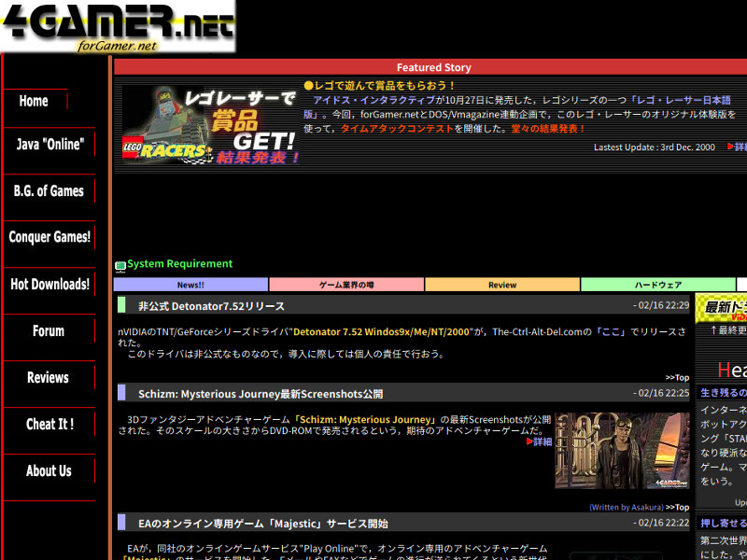747x560 pixels.
Task: Click >>Top after Written by Asakura
Action: pyautogui.click(x=678, y=508)
